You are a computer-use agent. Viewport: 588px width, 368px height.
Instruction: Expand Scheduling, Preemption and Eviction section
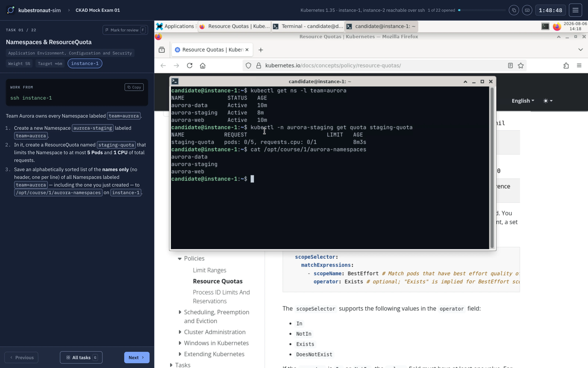(x=180, y=312)
